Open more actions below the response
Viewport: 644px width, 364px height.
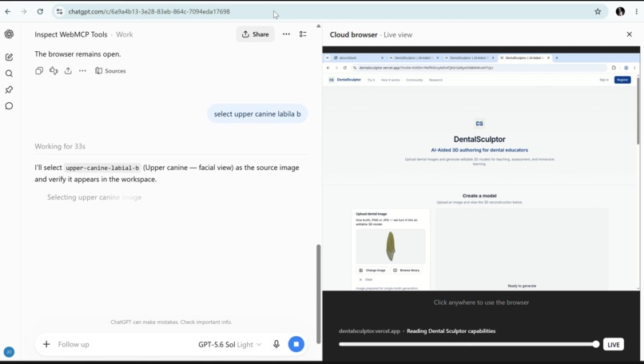click(x=82, y=70)
